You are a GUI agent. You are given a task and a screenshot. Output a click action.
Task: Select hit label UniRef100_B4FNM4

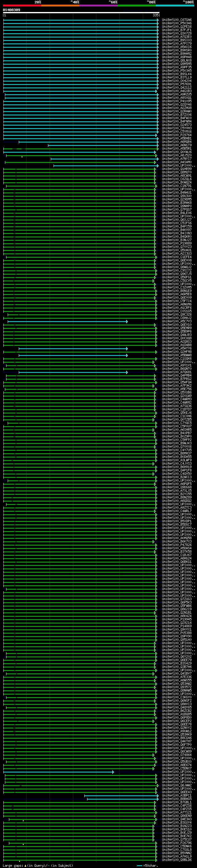tap(177, 121)
